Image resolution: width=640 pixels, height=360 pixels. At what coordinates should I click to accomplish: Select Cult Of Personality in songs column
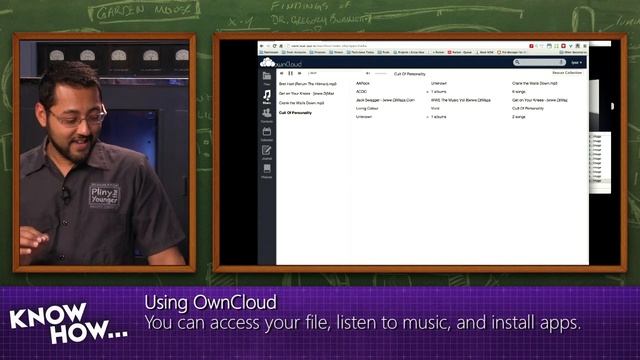[528, 109]
